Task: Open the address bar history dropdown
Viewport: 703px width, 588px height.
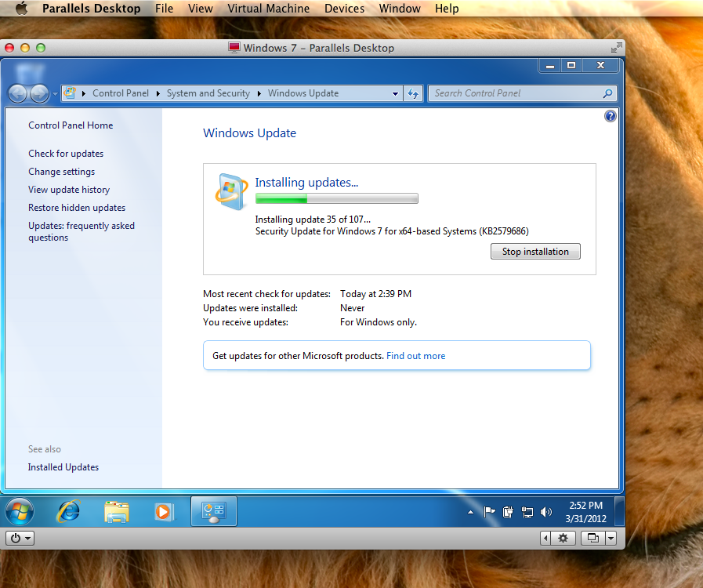Action: (x=395, y=94)
